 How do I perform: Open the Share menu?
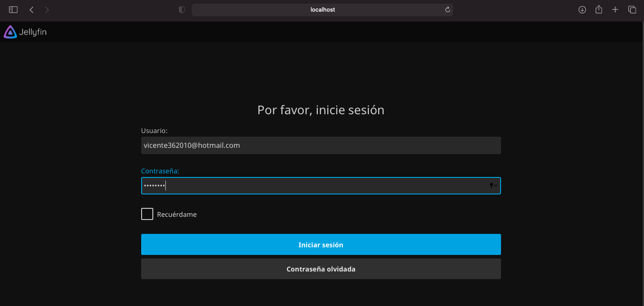599,9
